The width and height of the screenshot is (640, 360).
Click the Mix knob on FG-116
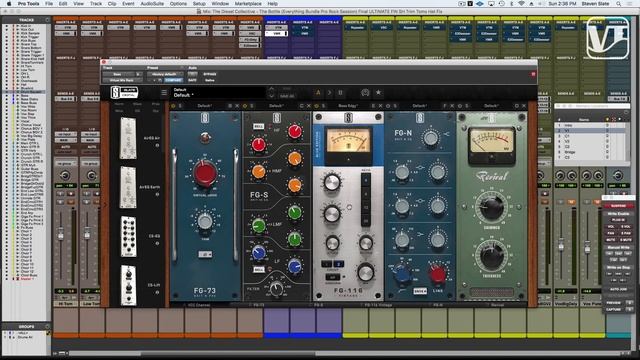tap(365, 272)
